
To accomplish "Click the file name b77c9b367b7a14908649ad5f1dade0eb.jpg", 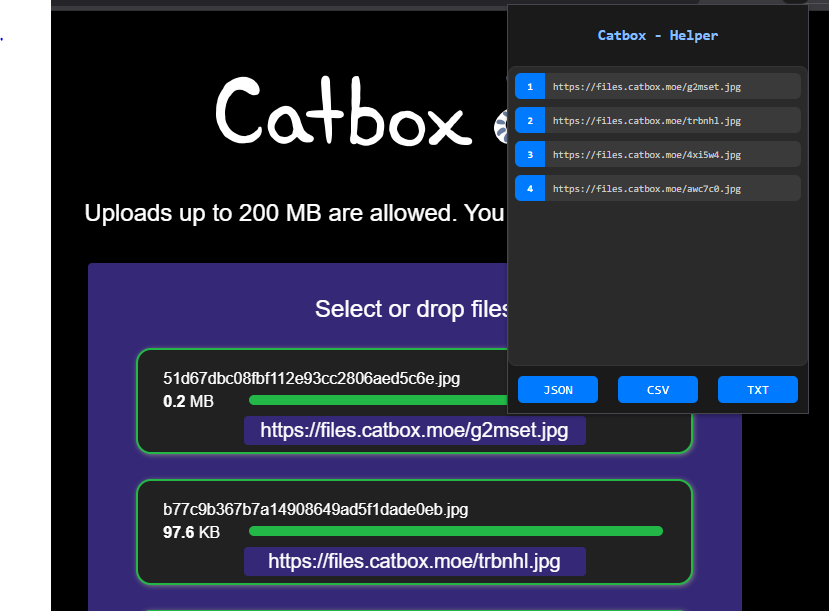I will click(x=316, y=510).
